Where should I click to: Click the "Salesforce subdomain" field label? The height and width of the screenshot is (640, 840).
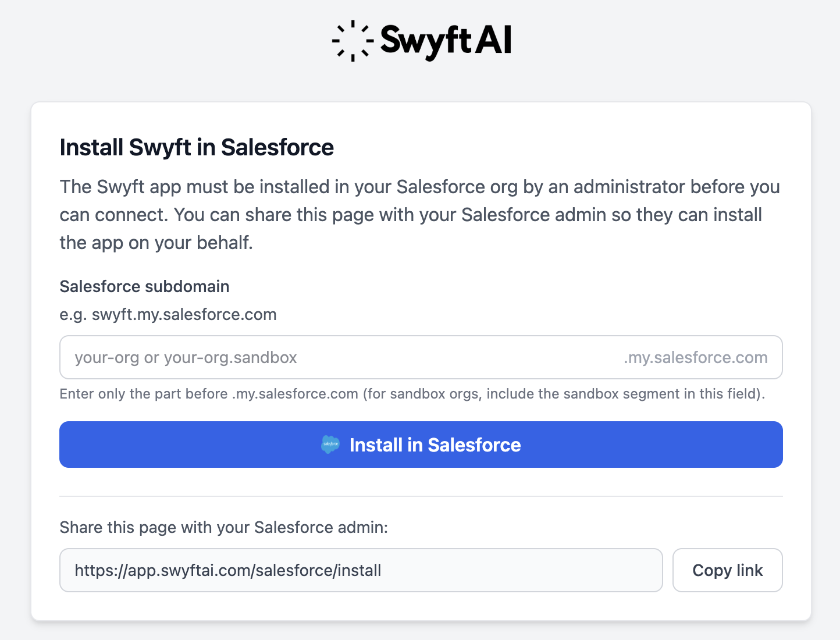[144, 286]
